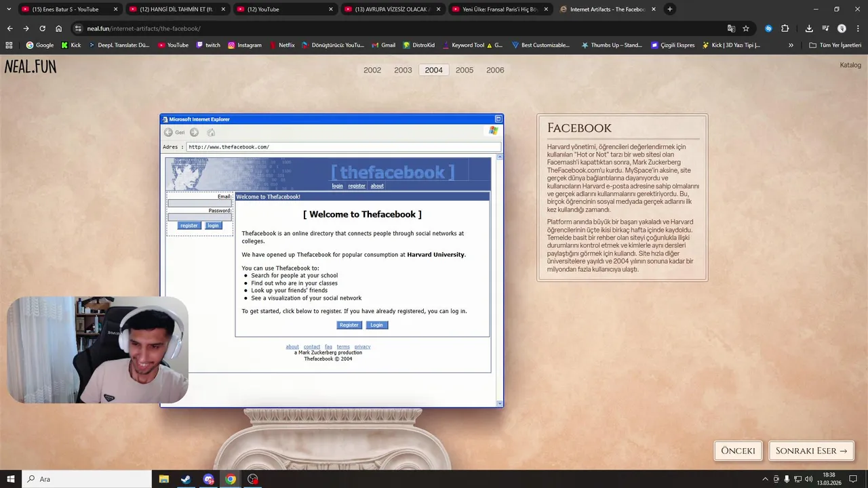The width and height of the screenshot is (868, 488).
Task: Click the Password input field
Action: click(199, 218)
